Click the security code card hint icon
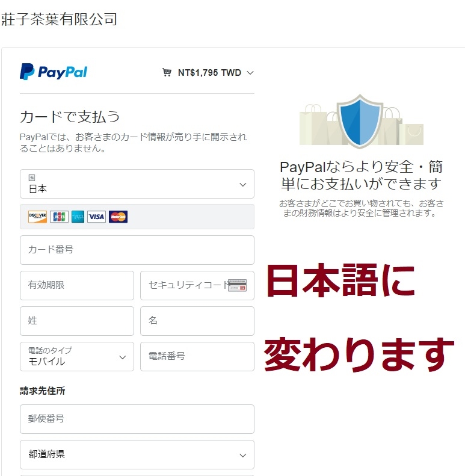This screenshot has width=465, height=476. click(238, 285)
